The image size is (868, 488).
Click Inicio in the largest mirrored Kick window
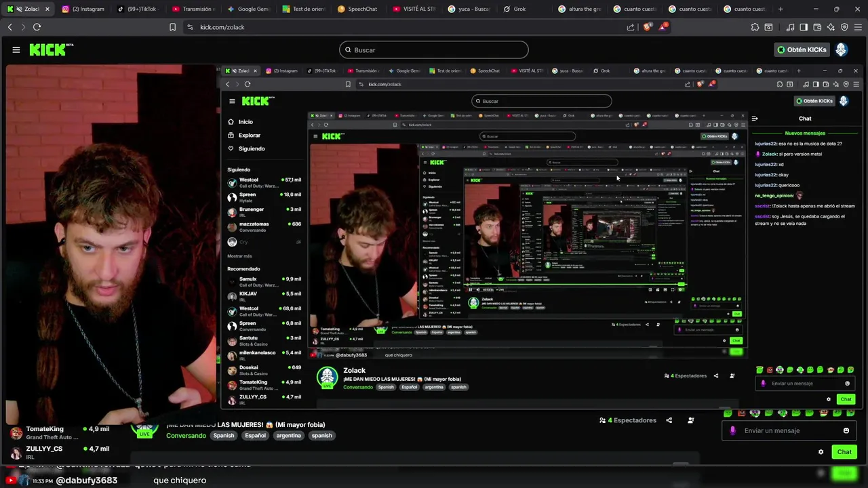pos(240,122)
